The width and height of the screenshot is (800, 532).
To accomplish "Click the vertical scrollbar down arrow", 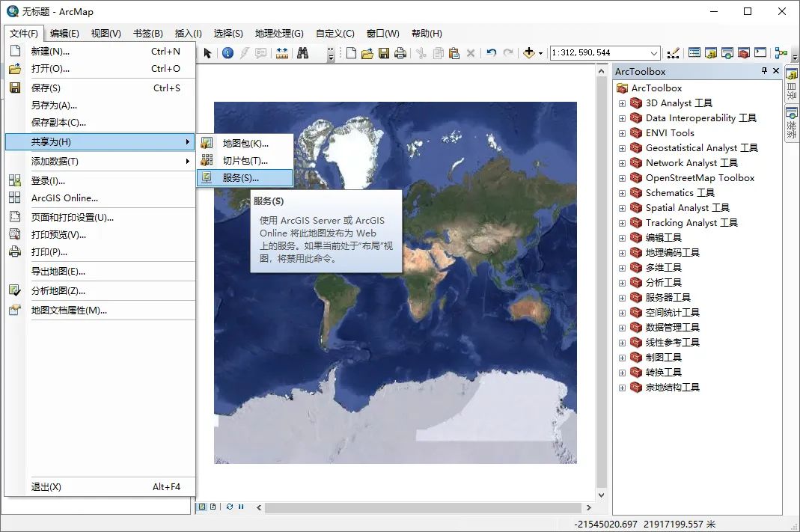I will coord(601,495).
